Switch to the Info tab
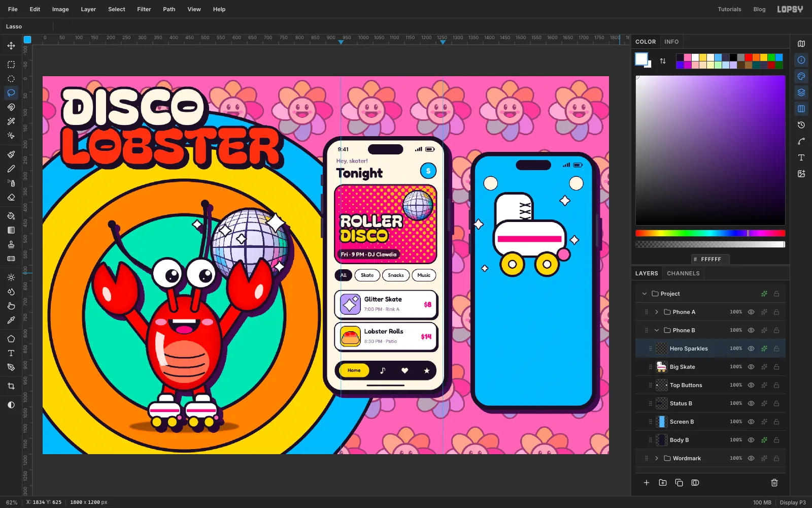 (x=671, y=42)
